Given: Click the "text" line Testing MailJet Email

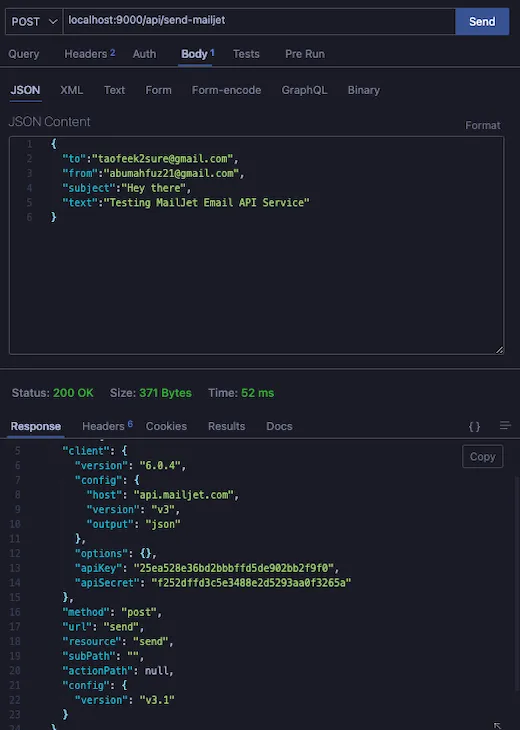Looking at the screenshot, I should pyautogui.click(x=186, y=203).
